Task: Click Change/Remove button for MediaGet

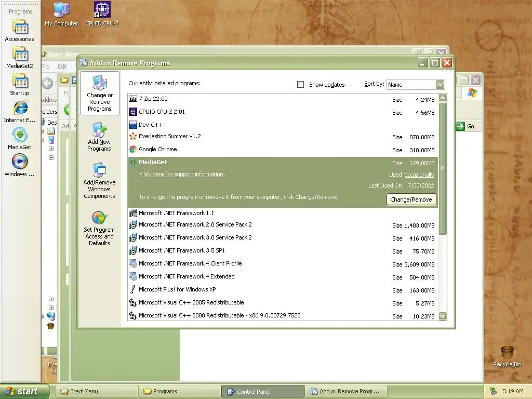Action: coord(411,199)
